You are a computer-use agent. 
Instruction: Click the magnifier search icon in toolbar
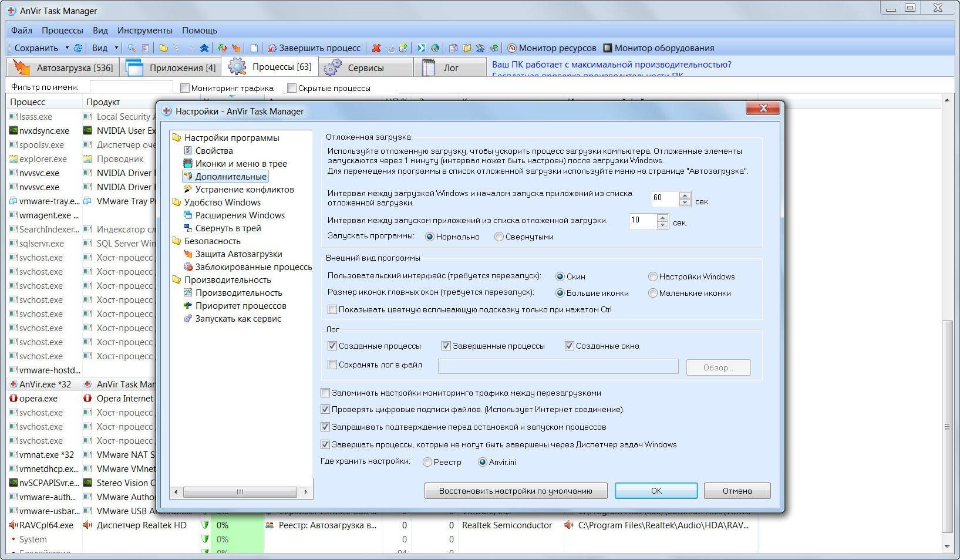[x=132, y=48]
